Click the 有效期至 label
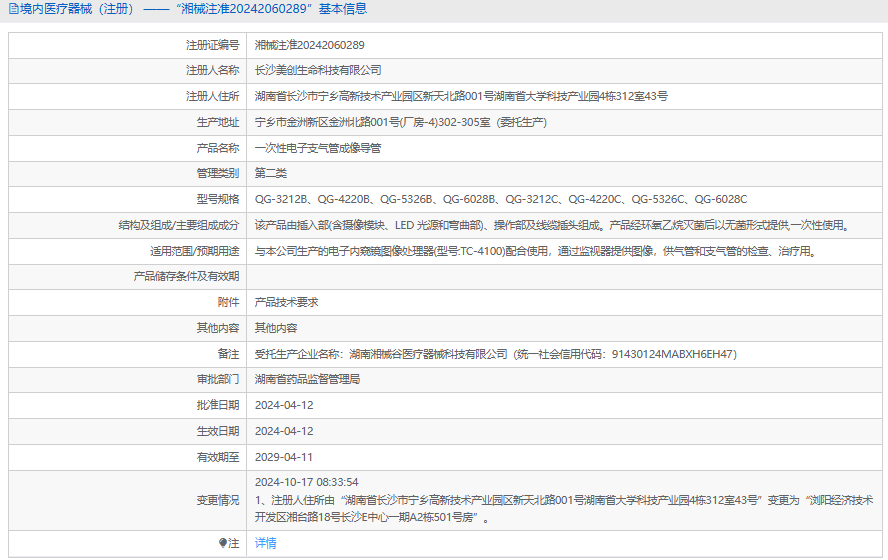 pos(218,458)
